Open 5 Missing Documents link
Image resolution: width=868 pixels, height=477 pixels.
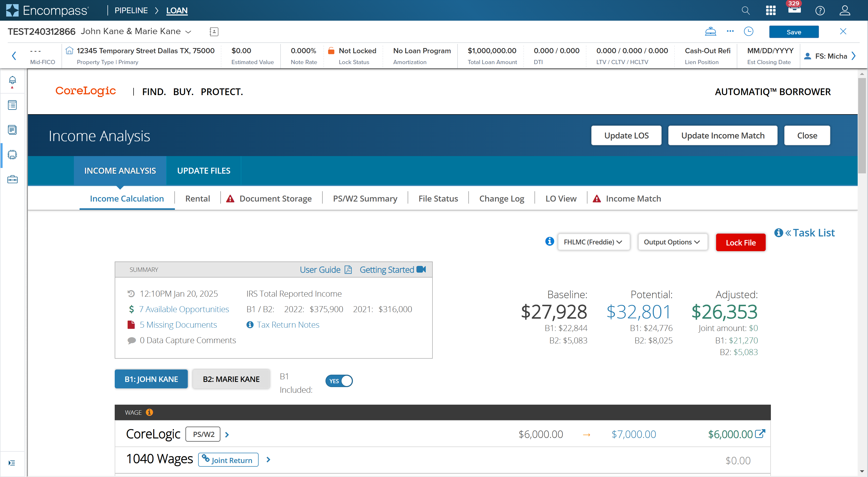pyautogui.click(x=178, y=325)
